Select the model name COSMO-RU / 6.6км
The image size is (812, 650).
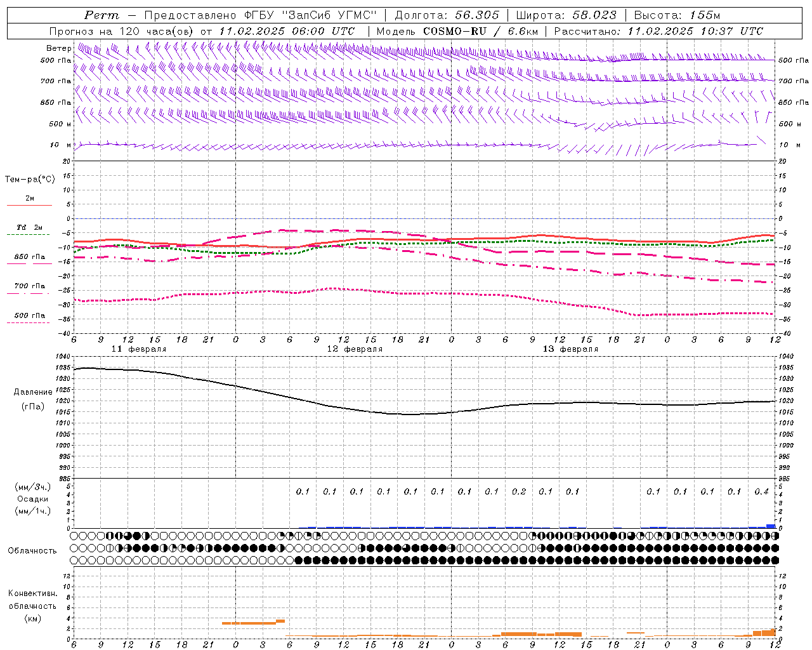(480, 31)
